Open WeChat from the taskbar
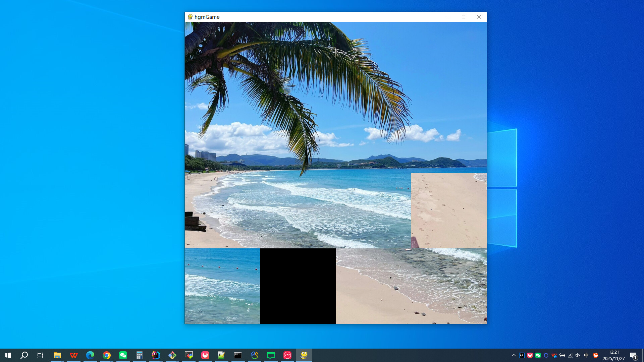Image resolution: width=644 pixels, height=362 pixels. click(123, 355)
